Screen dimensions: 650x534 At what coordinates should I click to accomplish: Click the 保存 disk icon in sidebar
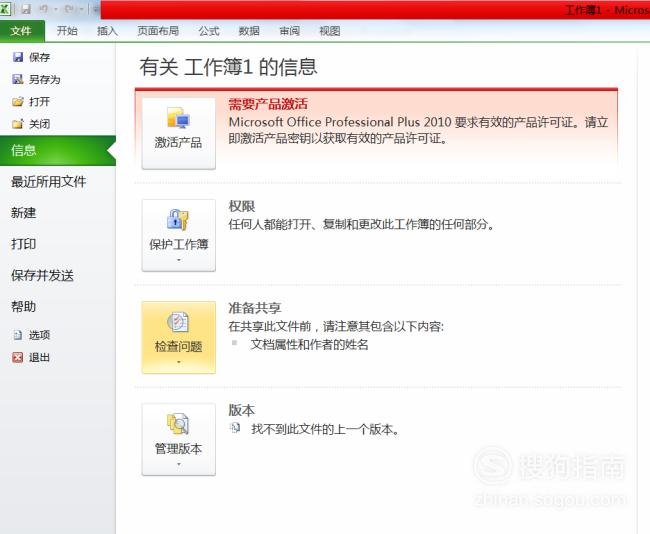[x=18, y=57]
